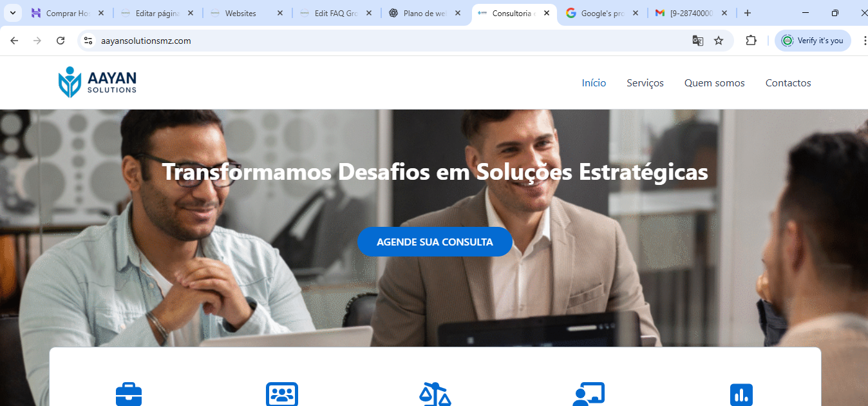Click the briefcase service icon

129,394
